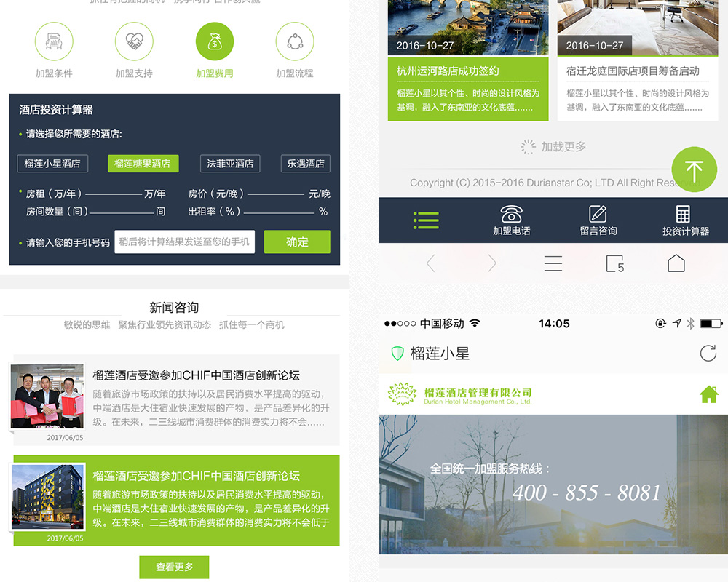Screen dimensions: 728x582
Task: Switch to the 加盟条件 tab label
Action: (x=54, y=73)
